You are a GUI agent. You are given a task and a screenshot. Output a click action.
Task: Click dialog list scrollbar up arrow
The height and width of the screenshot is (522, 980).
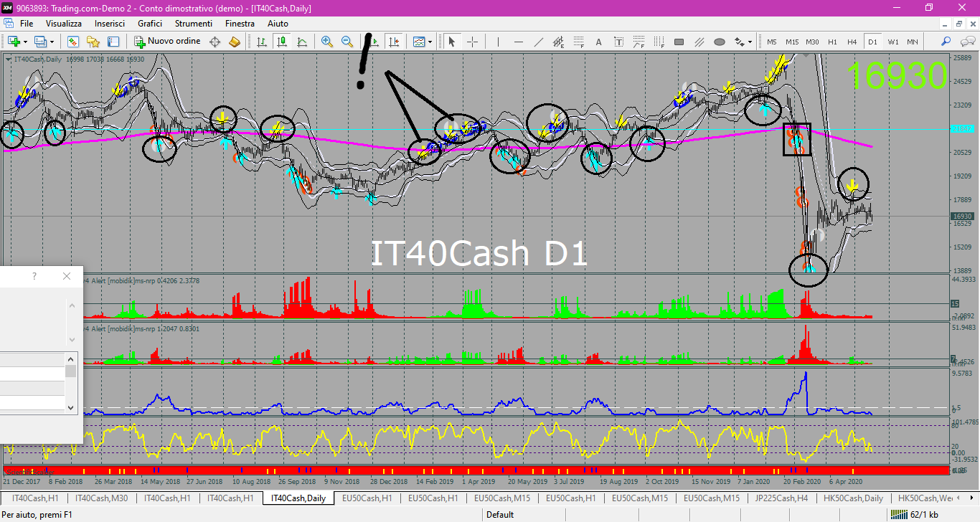point(70,359)
